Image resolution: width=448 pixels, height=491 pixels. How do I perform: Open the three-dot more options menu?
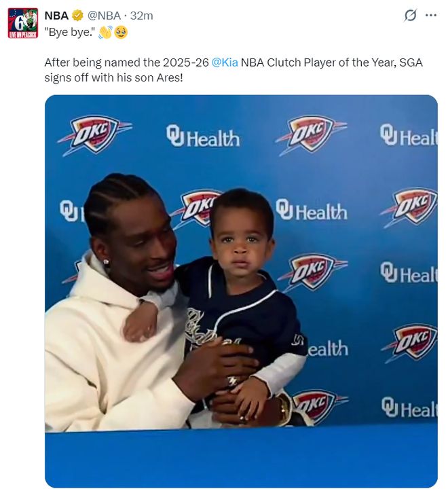[431, 15]
